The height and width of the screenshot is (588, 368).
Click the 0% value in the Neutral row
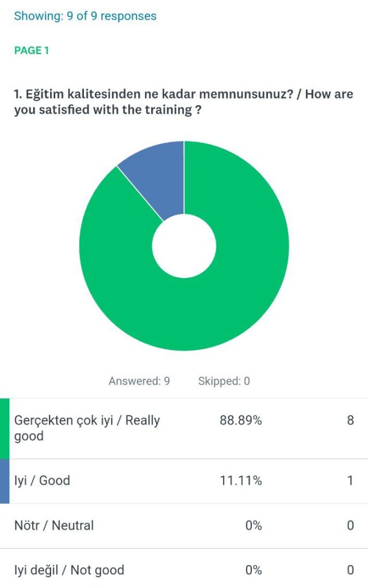tap(253, 525)
